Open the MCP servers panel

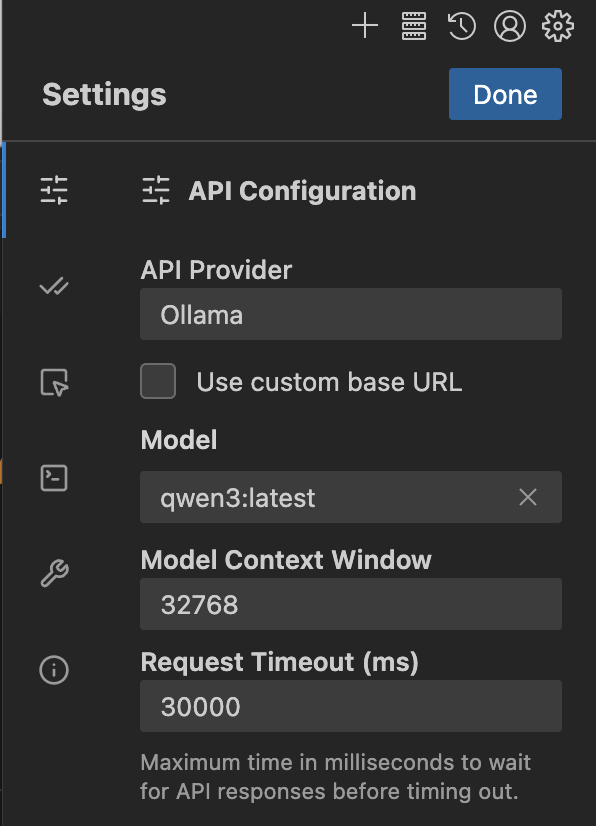[x=413, y=26]
